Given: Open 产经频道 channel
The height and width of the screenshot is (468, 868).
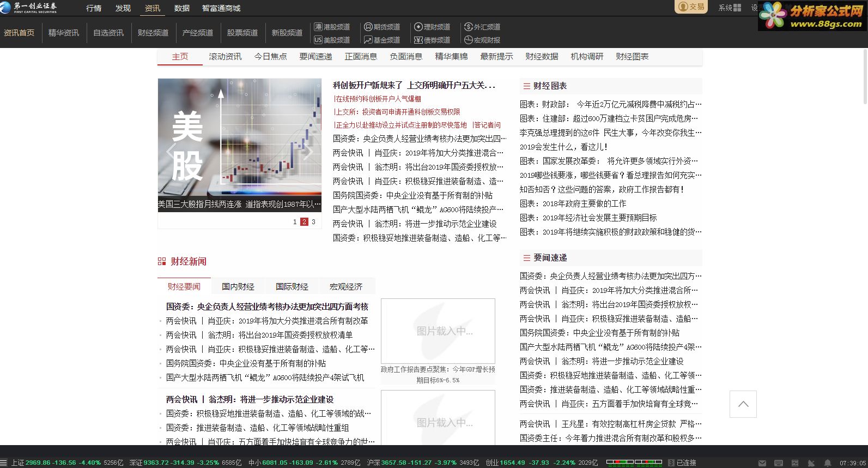Looking at the screenshot, I should [198, 33].
